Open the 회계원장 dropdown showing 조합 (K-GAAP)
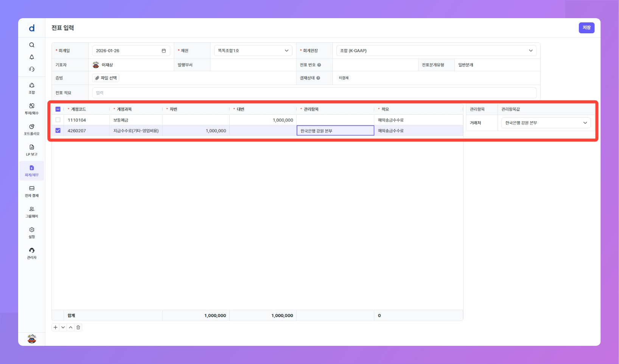 [436, 51]
